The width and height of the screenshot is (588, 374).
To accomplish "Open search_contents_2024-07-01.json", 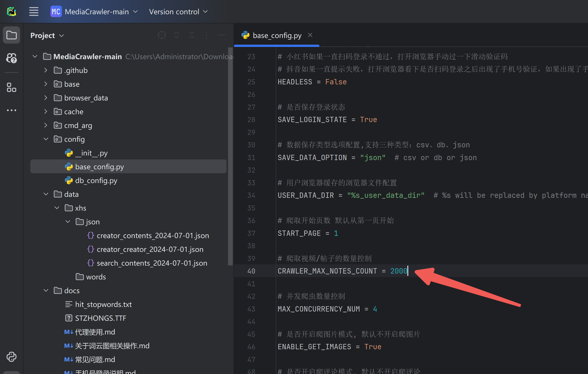I will point(147,263).
